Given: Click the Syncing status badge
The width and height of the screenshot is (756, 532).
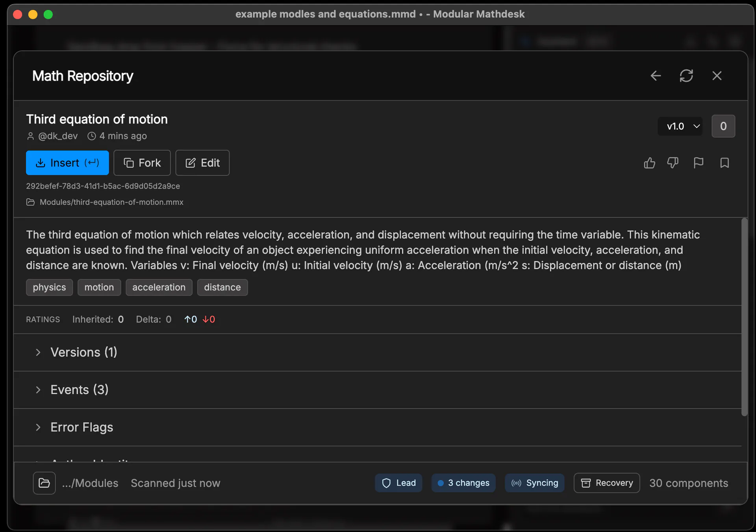Looking at the screenshot, I should click(535, 483).
